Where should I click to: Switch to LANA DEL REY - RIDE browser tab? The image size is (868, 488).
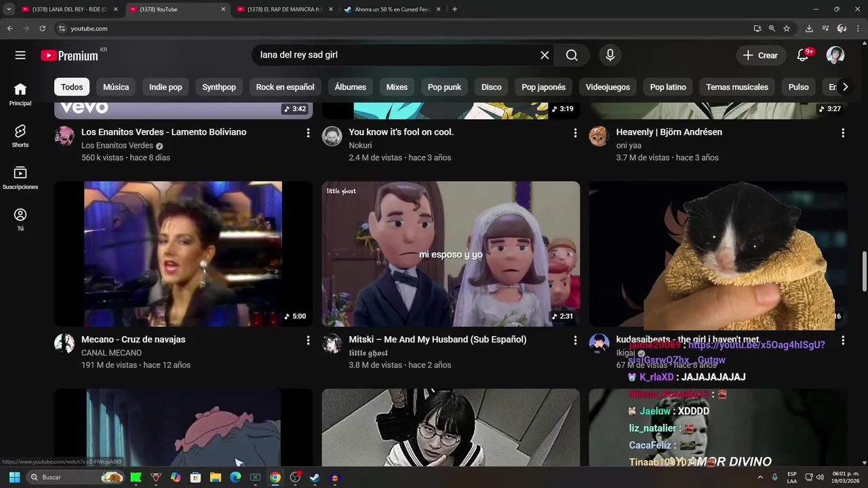tap(70, 9)
